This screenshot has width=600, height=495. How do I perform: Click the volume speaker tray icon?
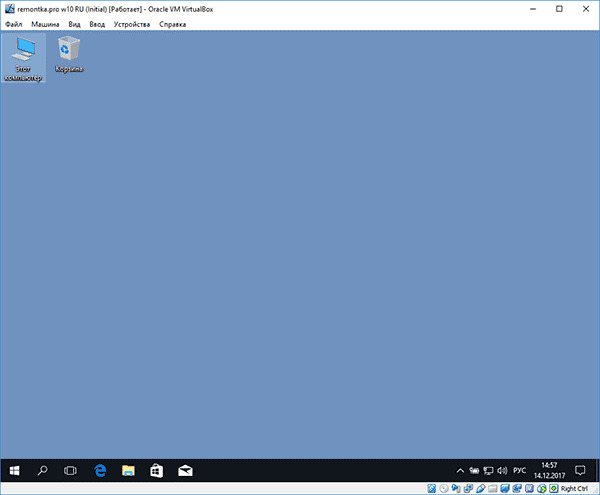(501, 469)
